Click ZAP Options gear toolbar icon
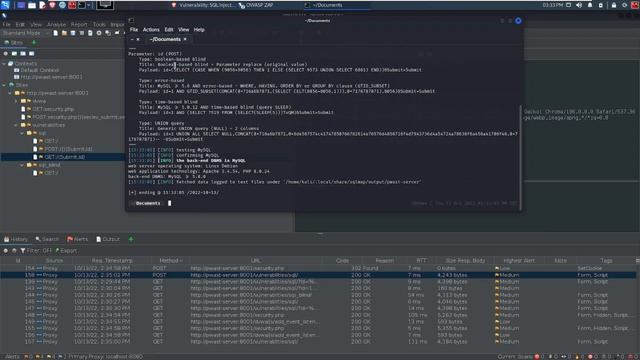 point(99,33)
